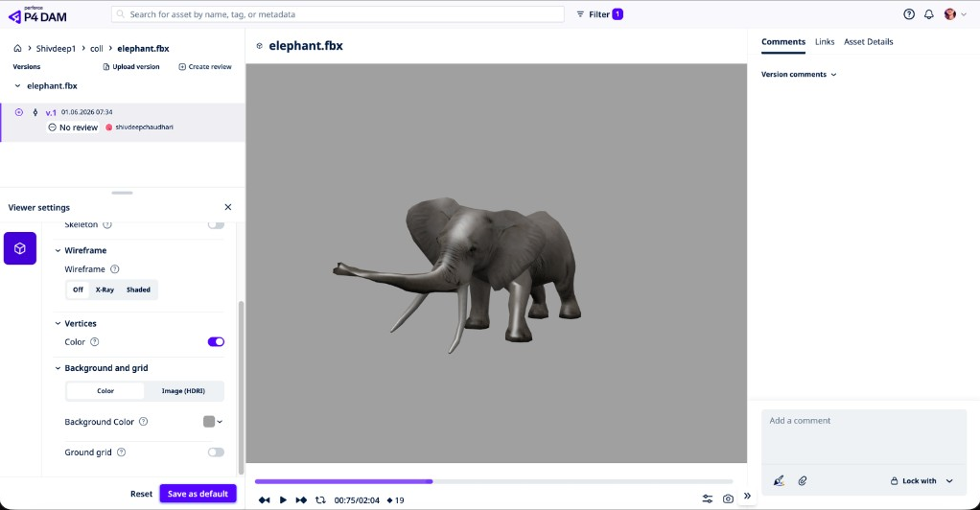
Task: Open the help question mark icon
Action: [909, 14]
